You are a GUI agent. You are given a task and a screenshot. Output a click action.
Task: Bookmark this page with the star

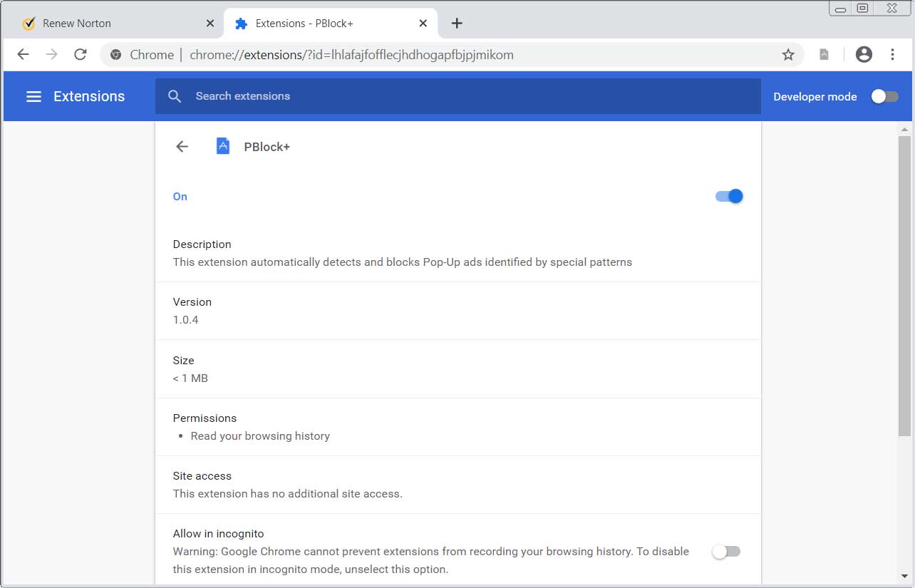pyautogui.click(x=787, y=54)
